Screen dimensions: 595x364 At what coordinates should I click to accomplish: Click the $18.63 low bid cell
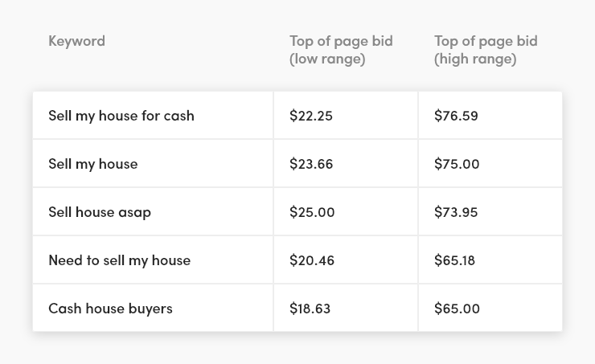tap(346, 308)
